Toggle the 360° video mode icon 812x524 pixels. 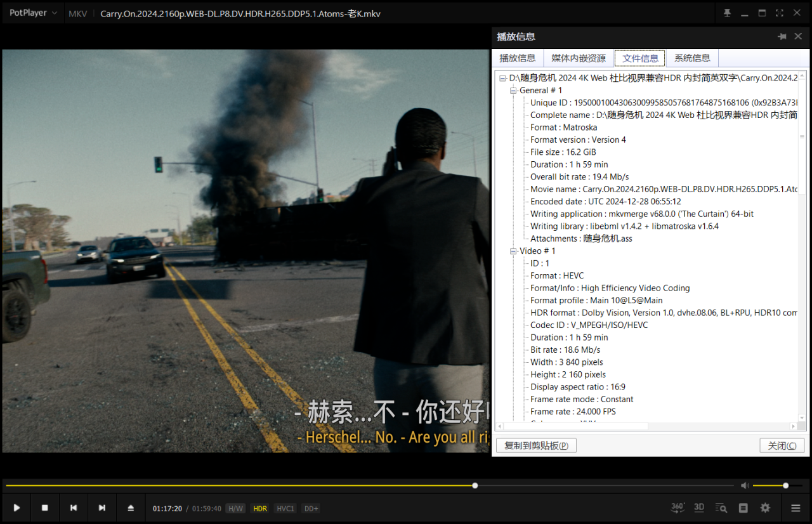[x=678, y=508]
